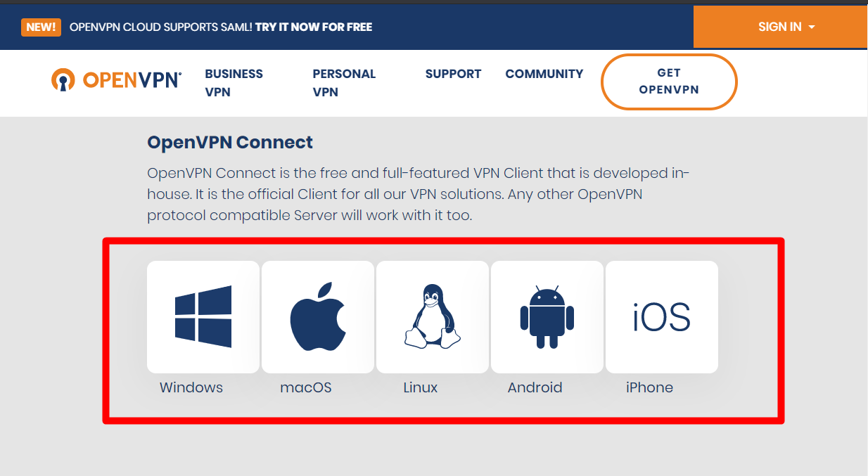Choose the Linux penguin icon

point(433,316)
